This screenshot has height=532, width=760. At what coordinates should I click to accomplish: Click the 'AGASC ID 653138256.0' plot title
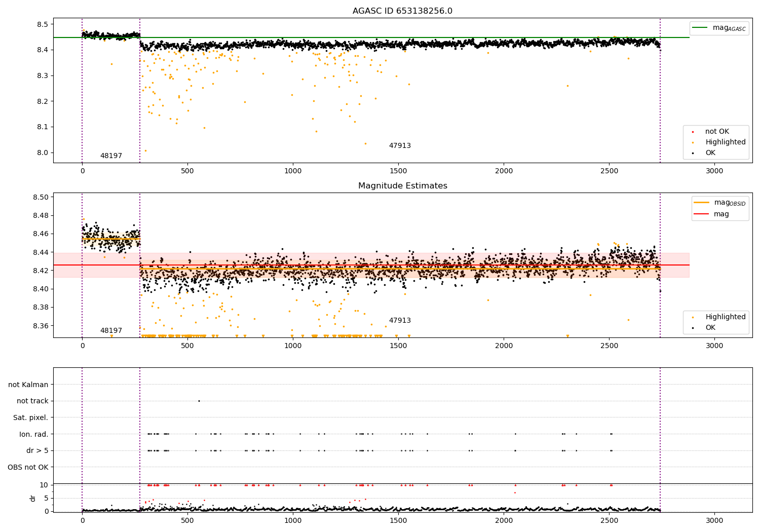(x=402, y=11)
